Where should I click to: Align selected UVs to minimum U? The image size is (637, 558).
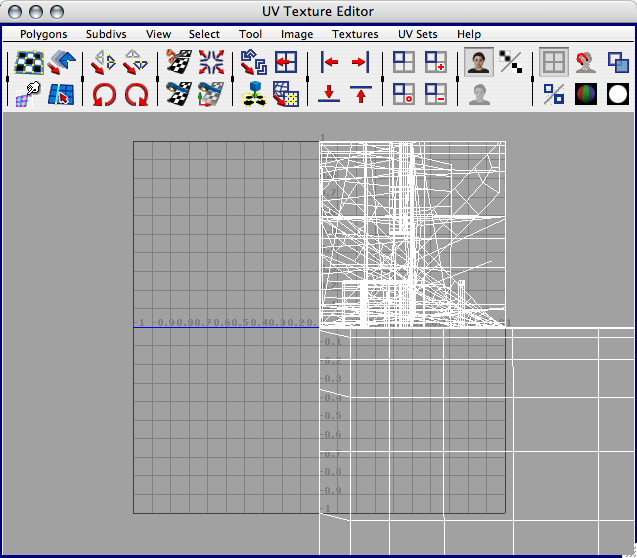pos(329,62)
